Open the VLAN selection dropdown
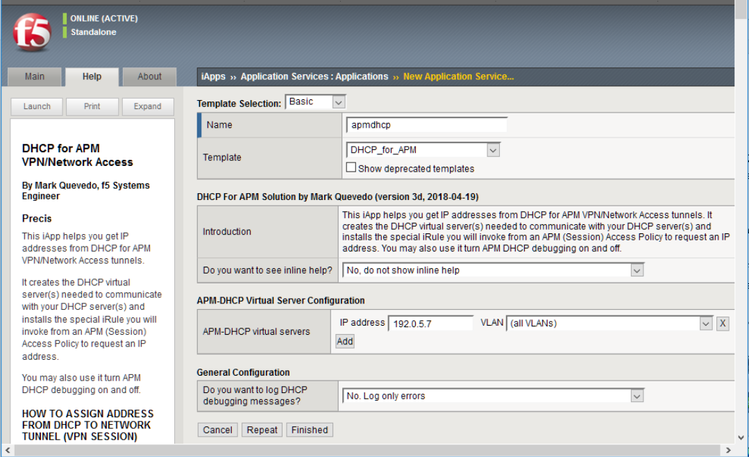This screenshot has height=457, width=749. [609, 323]
